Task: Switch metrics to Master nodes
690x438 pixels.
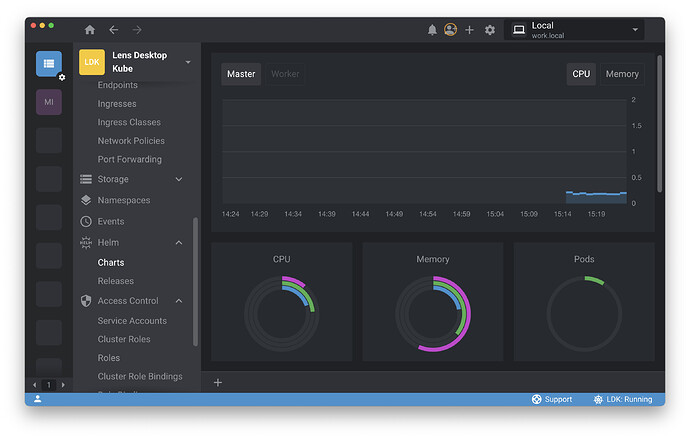Action: 241,74
